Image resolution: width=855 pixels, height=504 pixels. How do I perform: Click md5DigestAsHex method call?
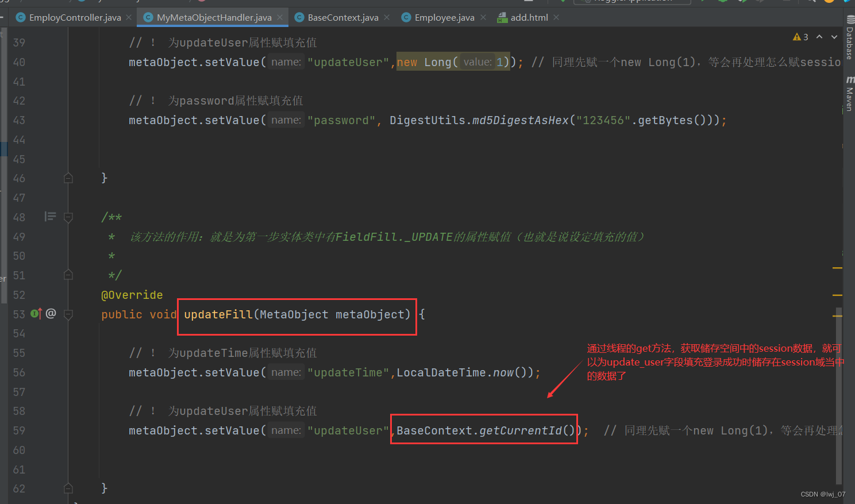click(521, 120)
